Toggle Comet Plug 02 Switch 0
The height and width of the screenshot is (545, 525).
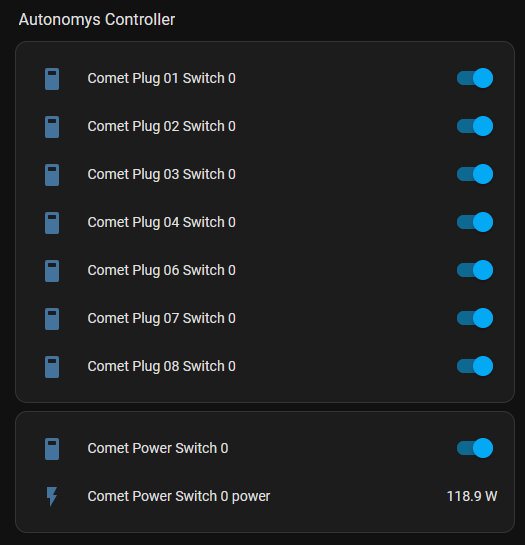click(x=475, y=126)
